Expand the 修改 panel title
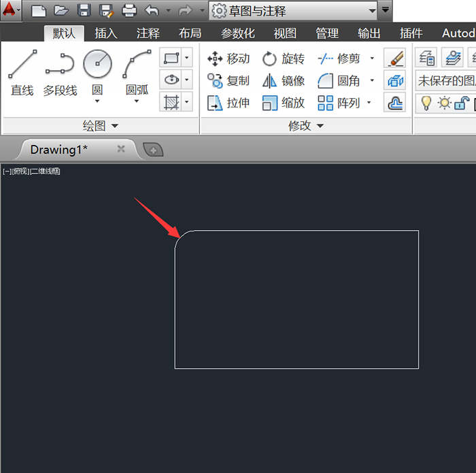Viewport: 476px width, 473px height. pyautogui.click(x=306, y=125)
